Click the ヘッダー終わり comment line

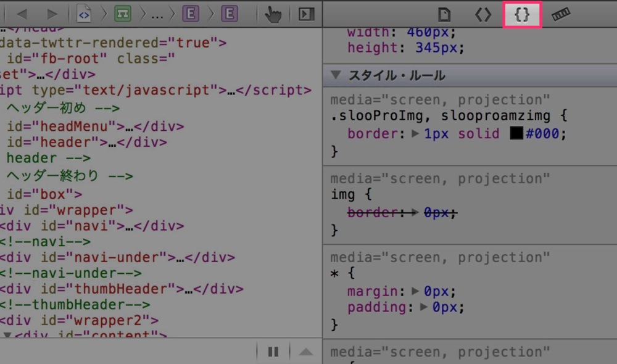click(x=70, y=175)
